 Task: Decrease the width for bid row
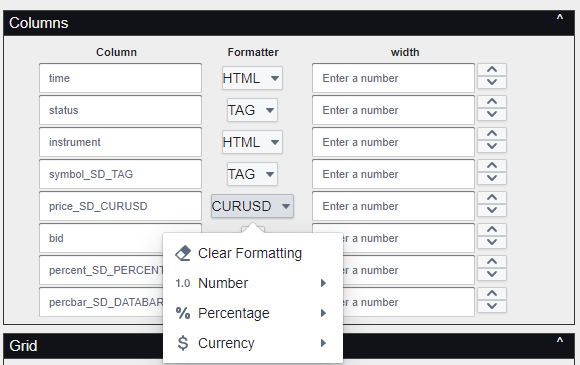(492, 242)
